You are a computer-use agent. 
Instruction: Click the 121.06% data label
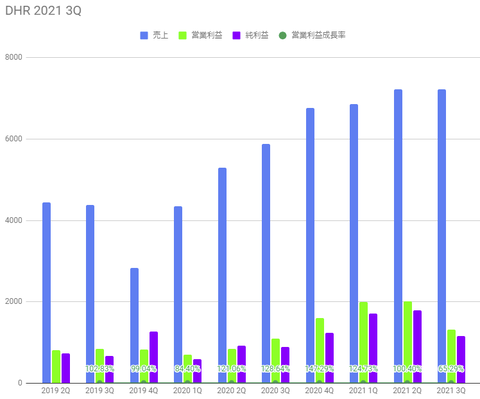[x=231, y=369]
